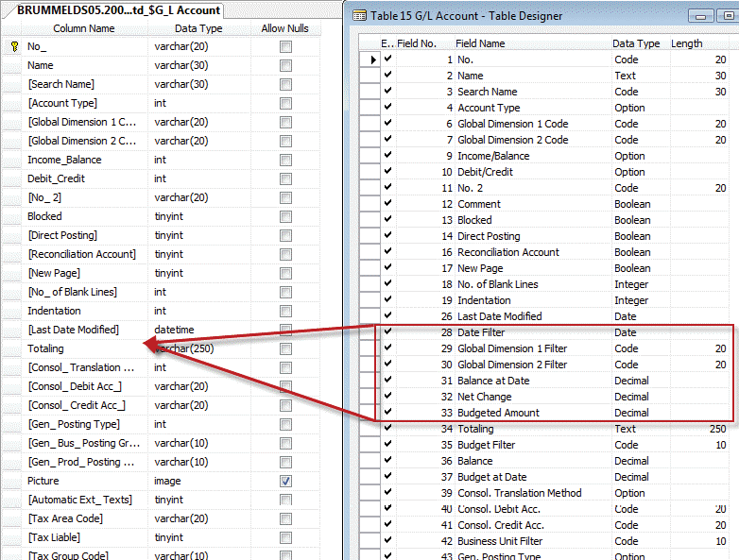Select the [No_ of Blank Lines] column
Image resolution: width=739 pixels, height=560 pixels.
pos(73,292)
